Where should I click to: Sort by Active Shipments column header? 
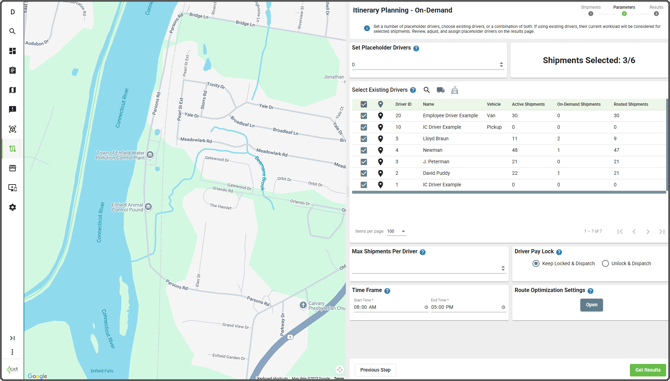click(x=528, y=104)
